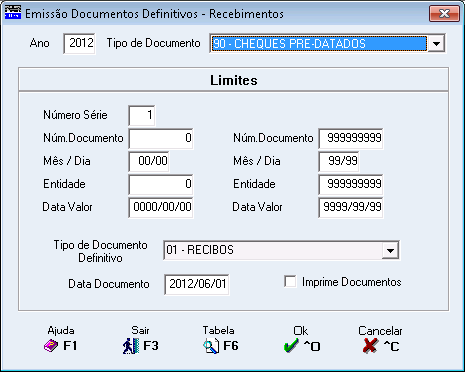Image resolution: width=465 pixels, height=372 pixels.
Task: Click the Tabela label text
Action: [x=219, y=330]
